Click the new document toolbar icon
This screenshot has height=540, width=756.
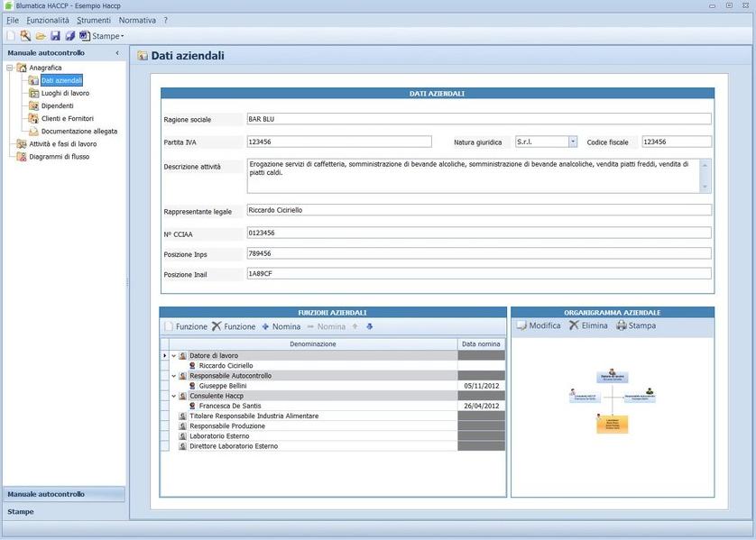[x=11, y=36]
